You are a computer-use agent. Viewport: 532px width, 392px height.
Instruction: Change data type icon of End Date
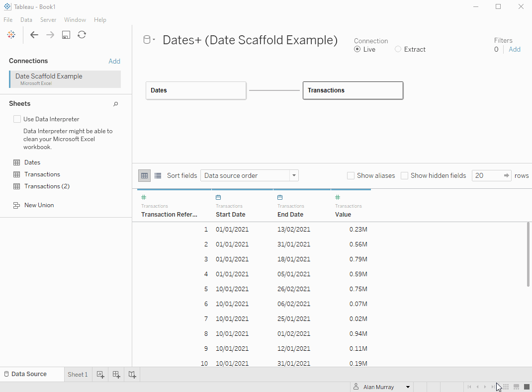(x=280, y=197)
